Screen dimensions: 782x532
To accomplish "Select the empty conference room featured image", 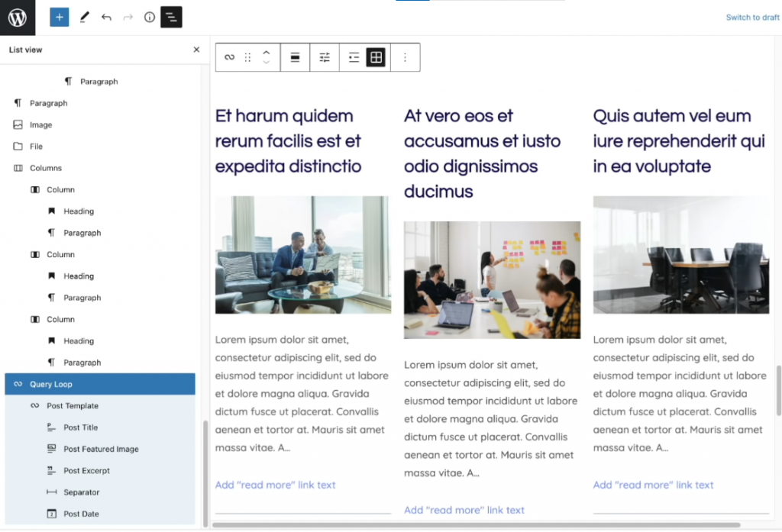I will point(681,255).
